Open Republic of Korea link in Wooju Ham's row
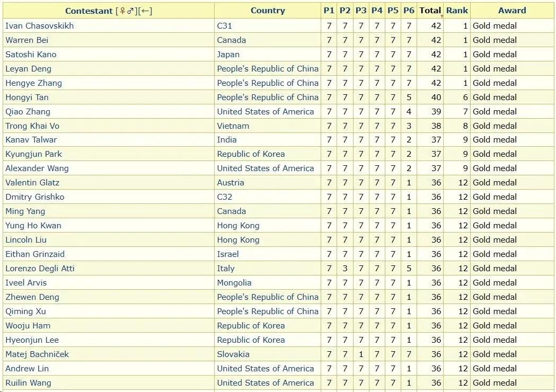This screenshot has width=556, height=392. (251, 326)
